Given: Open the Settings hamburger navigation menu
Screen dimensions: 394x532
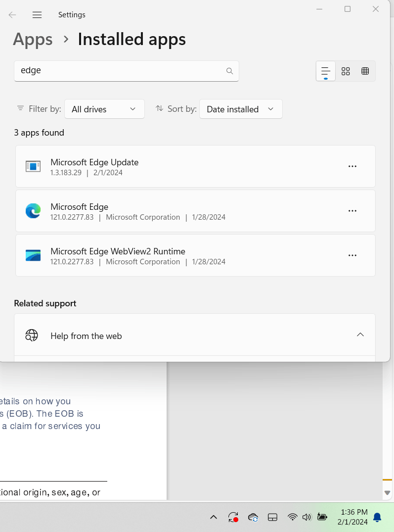Looking at the screenshot, I should 37,15.
